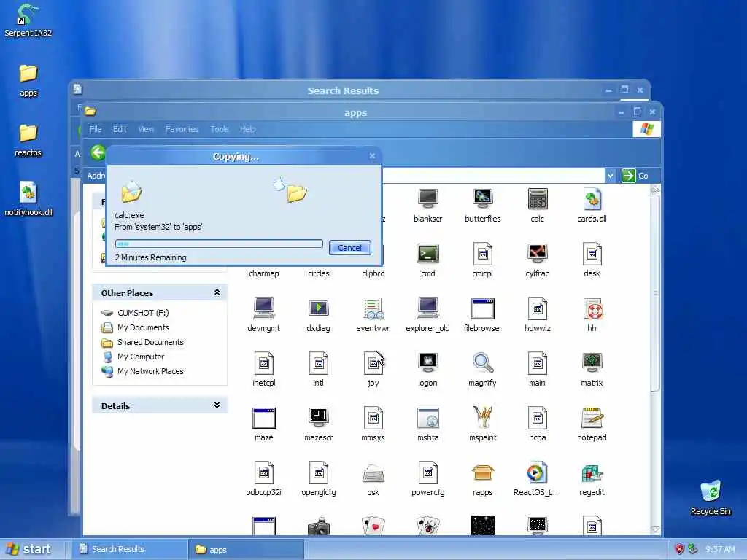This screenshot has width=747, height=560.
Task: Open the Recycle Bin desktop icon
Action: [x=711, y=497]
